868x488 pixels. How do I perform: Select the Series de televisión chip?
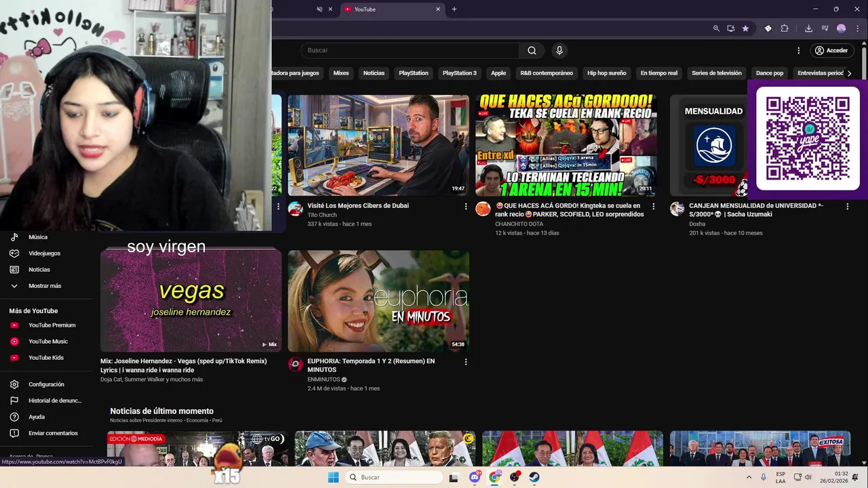click(717, 73)
